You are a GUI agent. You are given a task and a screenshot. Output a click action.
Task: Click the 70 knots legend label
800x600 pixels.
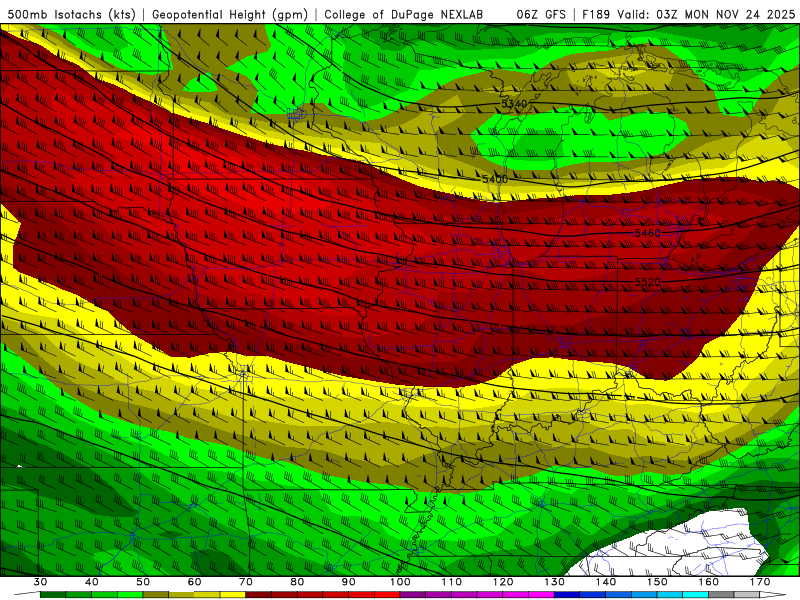click(x=246, y=582)
